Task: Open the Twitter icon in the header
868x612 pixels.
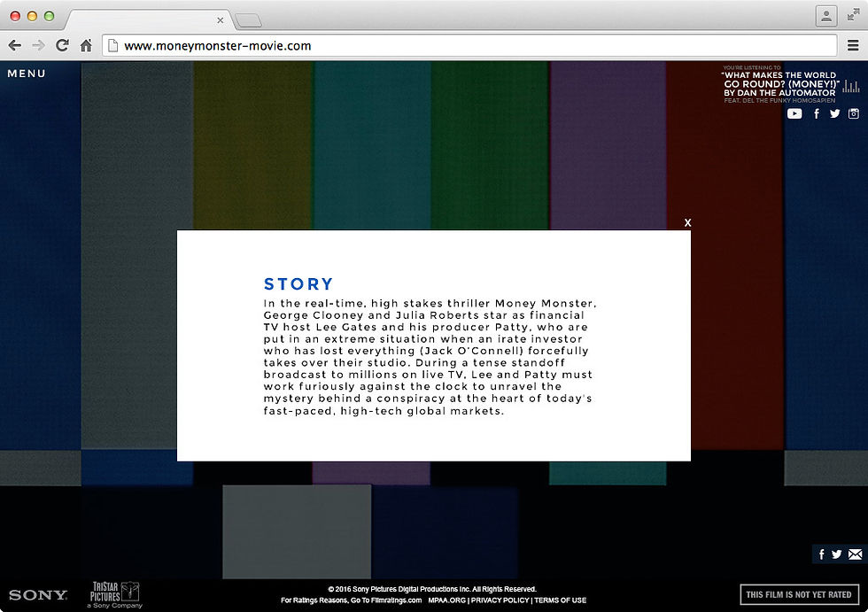Action: 834,113
